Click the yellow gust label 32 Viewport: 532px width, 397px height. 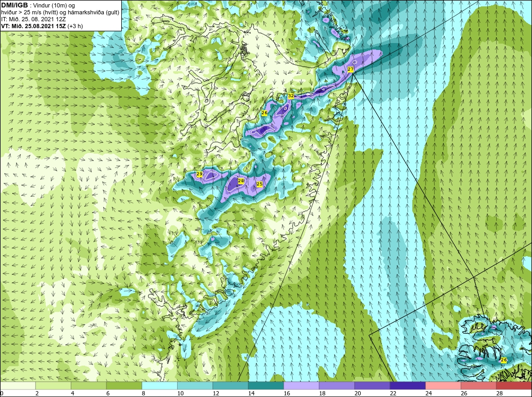(291, 96)
